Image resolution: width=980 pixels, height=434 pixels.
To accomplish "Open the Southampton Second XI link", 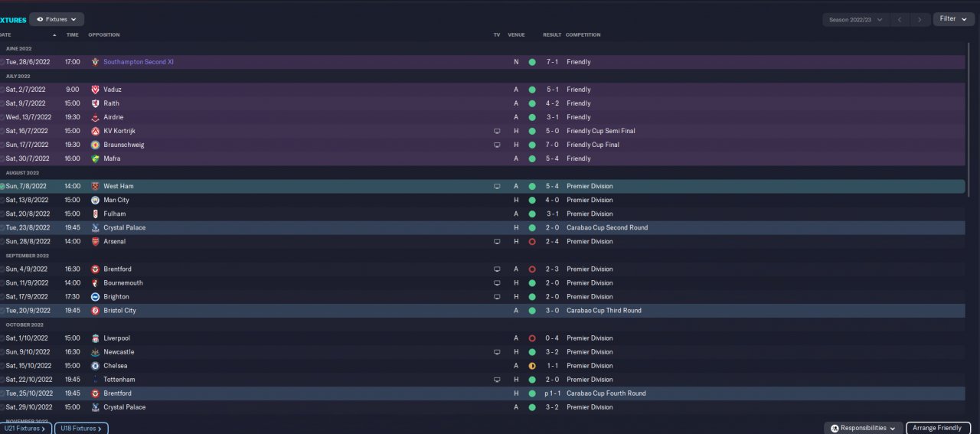I will (139, 62).
